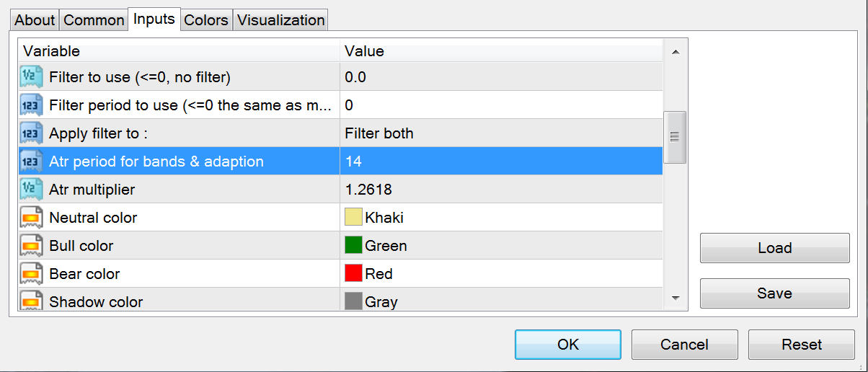Click the icon beside Atr period row
Viewport: 868px width, 372px height.
32,161
